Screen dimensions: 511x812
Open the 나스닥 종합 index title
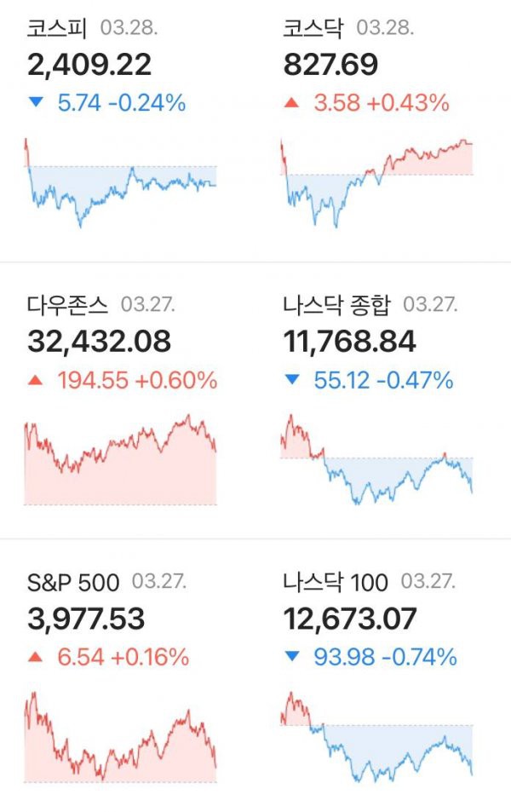[x=336, y=304]
